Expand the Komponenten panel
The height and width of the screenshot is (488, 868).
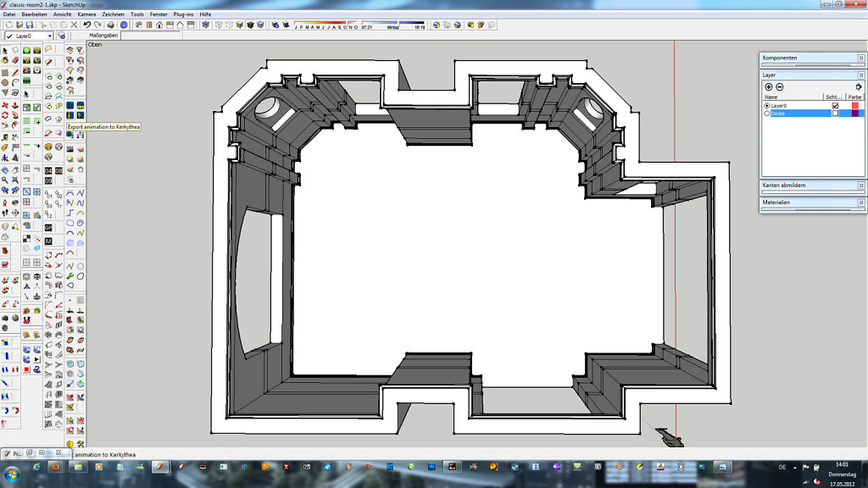[813, 58]
